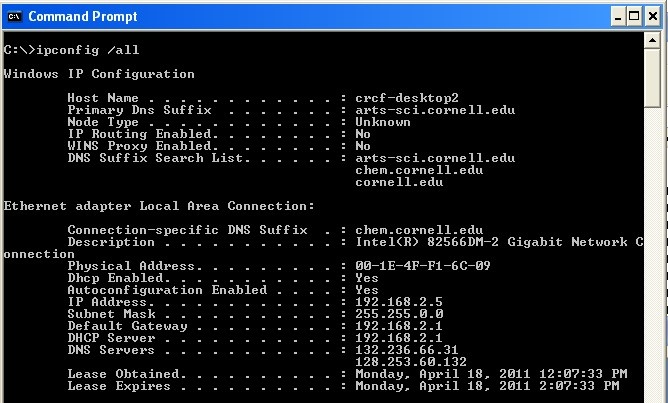Close the Command Prompt window
This screenshot has height=403, width=668.
click(x=652, y=17)
